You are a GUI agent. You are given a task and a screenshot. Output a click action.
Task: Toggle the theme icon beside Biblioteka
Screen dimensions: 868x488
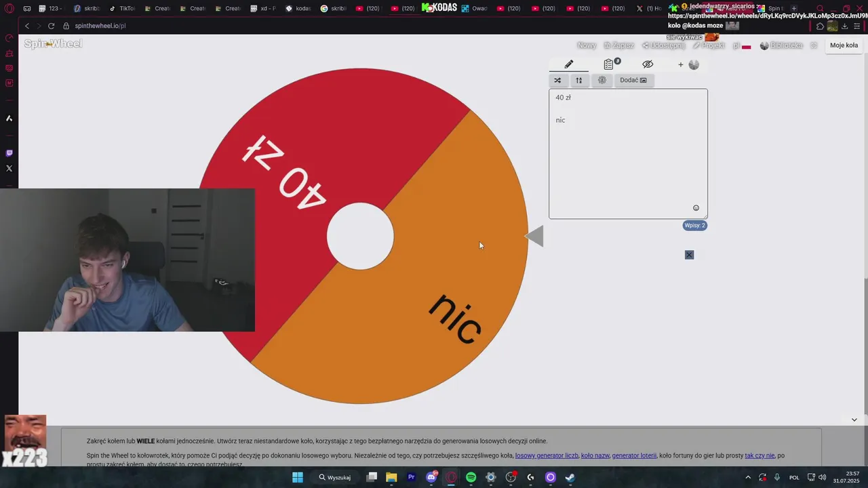[x=814, y=45]
